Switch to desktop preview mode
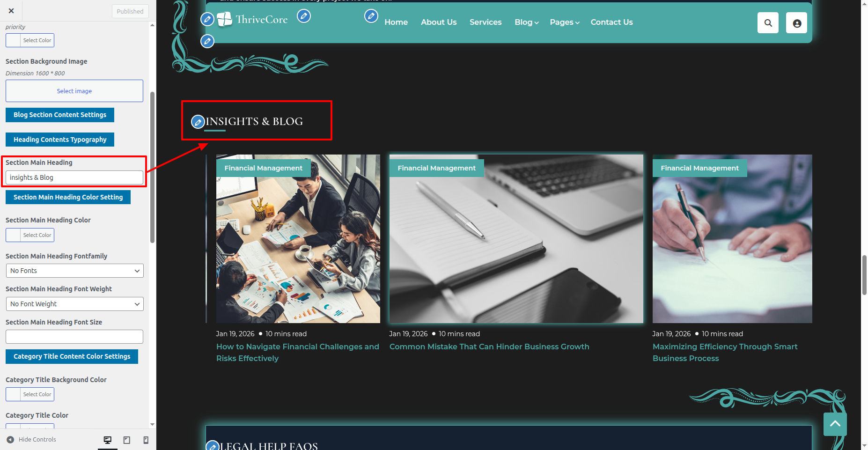868x450 pixels. tap(108, 440)
